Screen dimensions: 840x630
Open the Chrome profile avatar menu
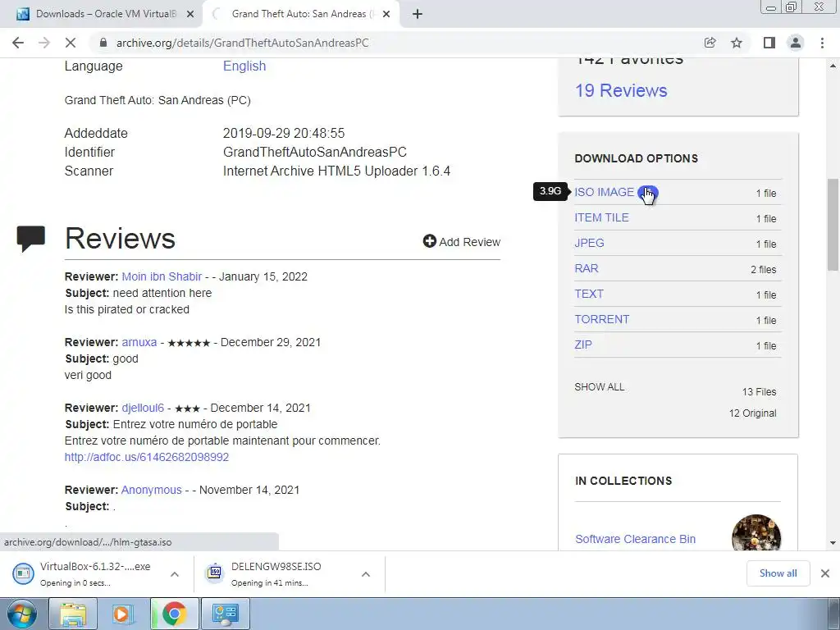pos(796,43)
